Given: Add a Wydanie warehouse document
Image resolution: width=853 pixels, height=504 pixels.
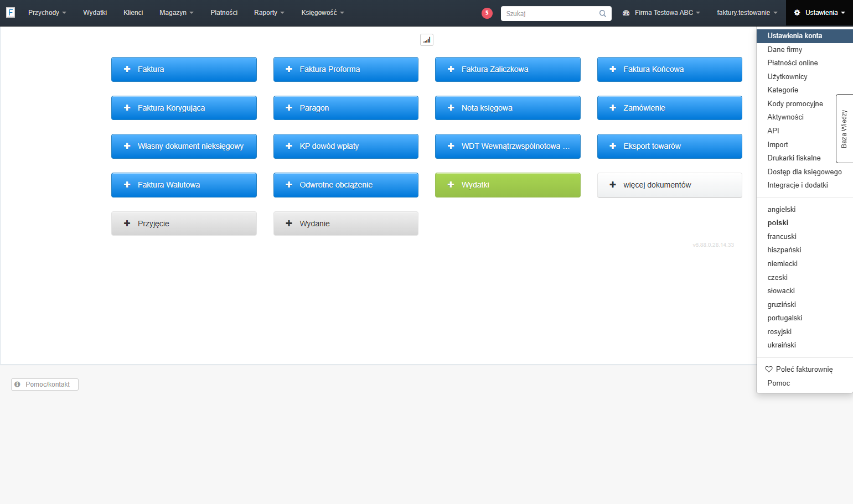Looking at the screenshot, I should click(x=346, y=224).
